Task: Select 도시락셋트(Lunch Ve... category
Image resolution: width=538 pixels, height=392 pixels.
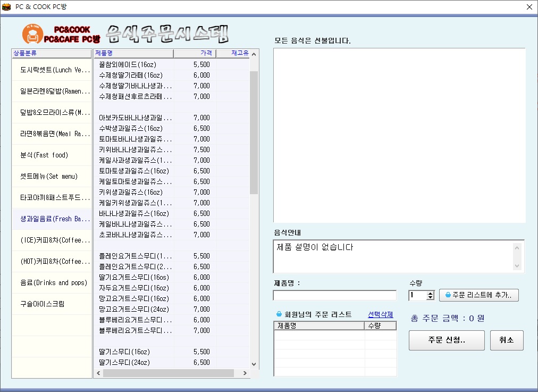Action: coord(52,70)
